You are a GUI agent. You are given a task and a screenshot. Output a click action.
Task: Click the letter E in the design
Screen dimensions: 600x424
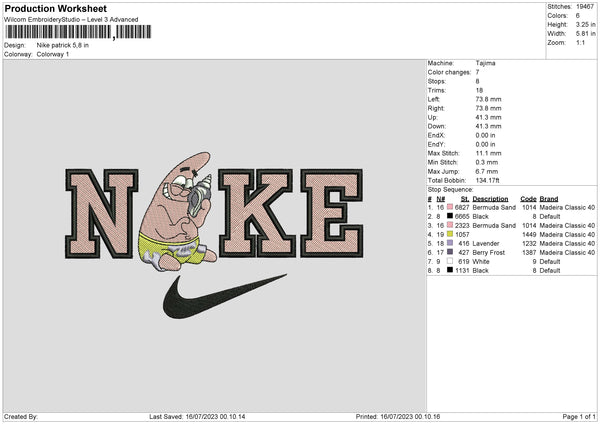click(332, 213)
